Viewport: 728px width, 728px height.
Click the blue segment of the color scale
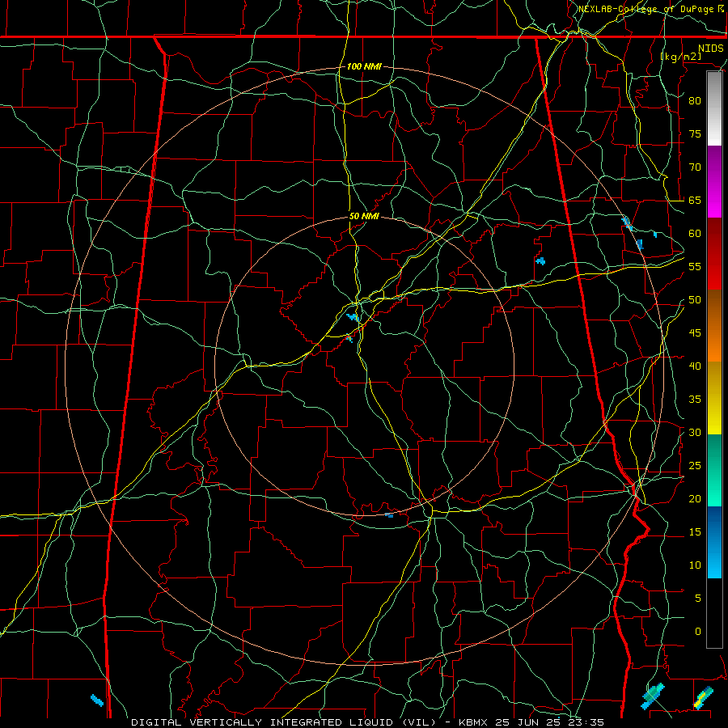pos(714,542)
